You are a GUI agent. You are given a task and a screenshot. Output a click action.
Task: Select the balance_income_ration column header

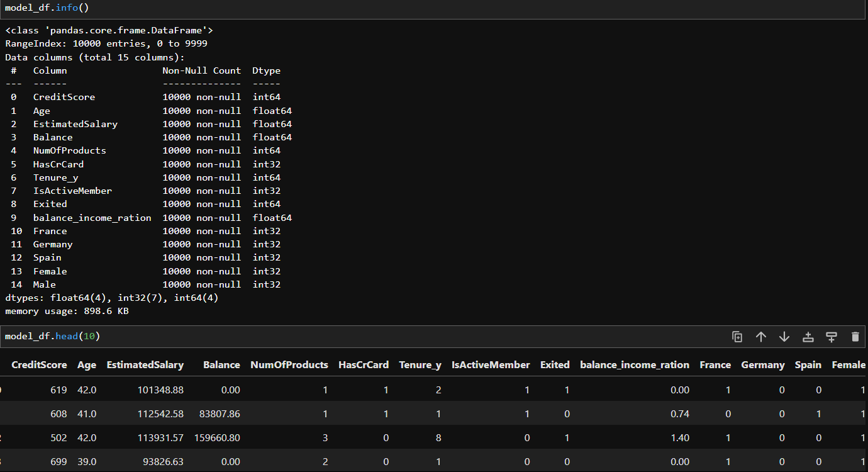pos(634,365)
